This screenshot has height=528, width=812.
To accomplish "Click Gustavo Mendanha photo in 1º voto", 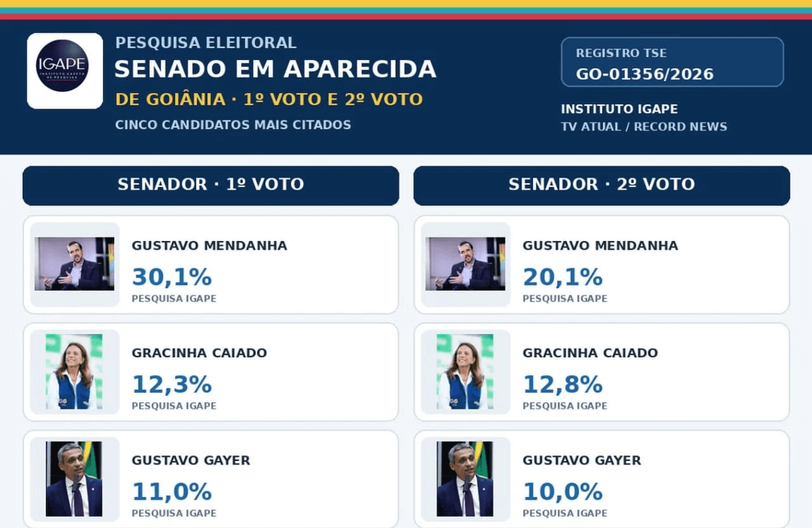I will (x=74, y=264).
